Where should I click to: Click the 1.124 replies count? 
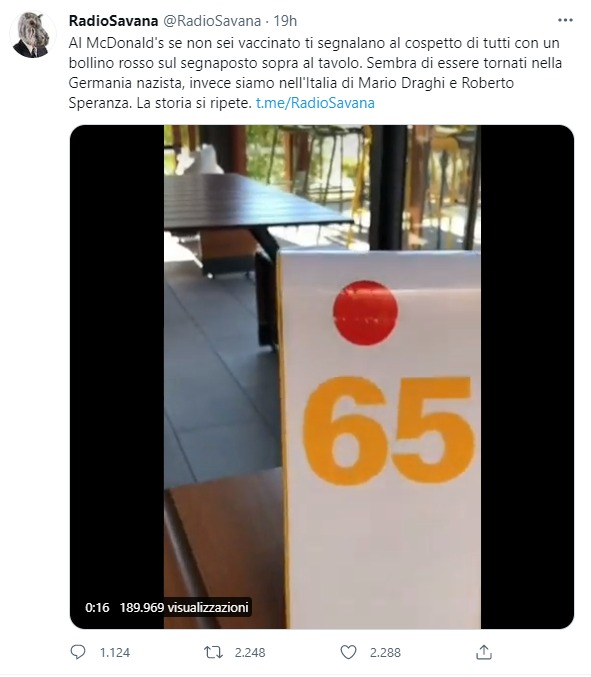coord(115,652)
